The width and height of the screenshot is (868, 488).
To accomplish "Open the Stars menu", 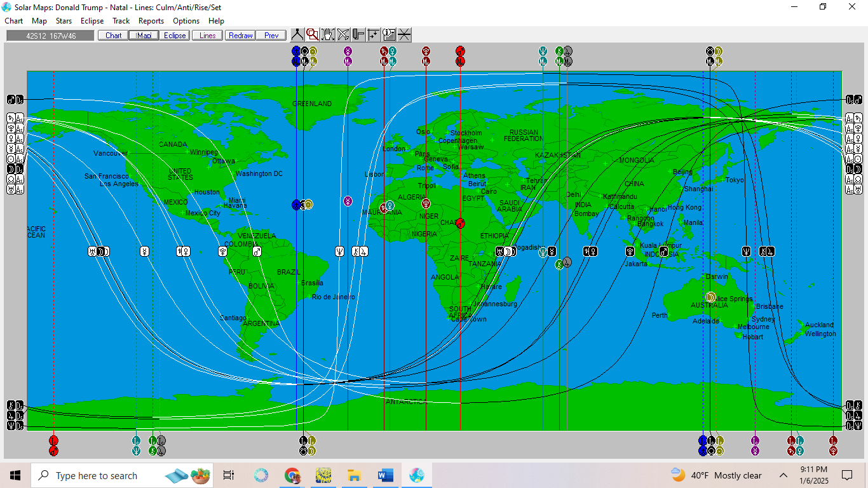I will click(64, 21).
